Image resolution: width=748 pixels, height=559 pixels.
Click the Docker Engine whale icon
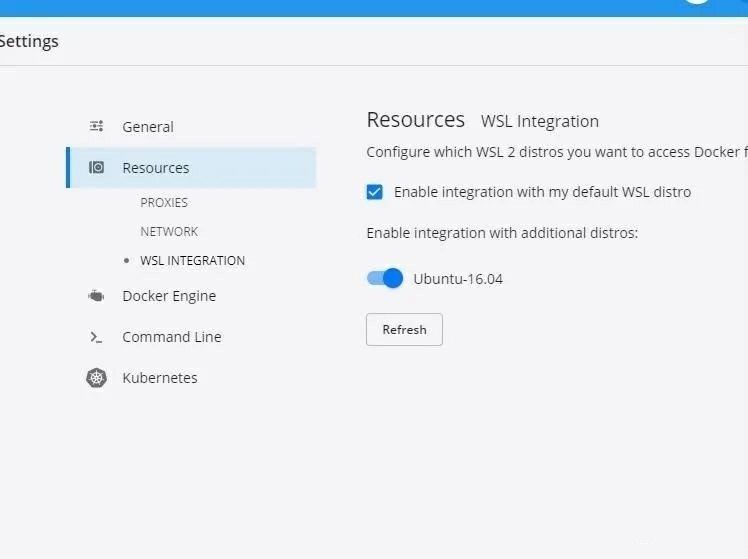point(96,296)
